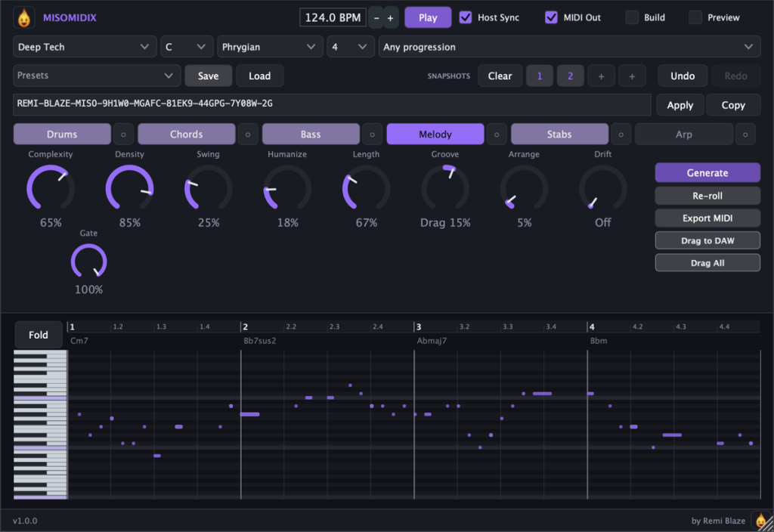Open the Stabs tab
This screenshot has width=774, height=532.
560,135
